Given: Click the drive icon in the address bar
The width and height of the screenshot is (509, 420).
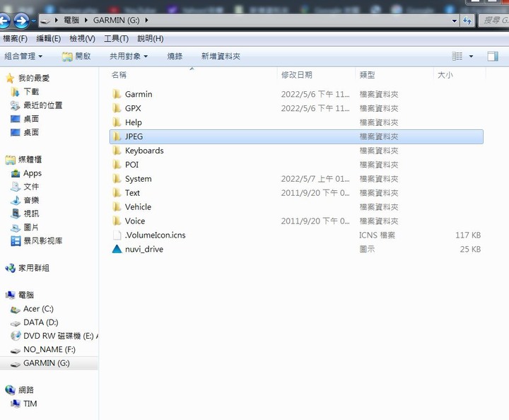Looking at the screenshot, I should pyautogui.click(x=45, y=21).
